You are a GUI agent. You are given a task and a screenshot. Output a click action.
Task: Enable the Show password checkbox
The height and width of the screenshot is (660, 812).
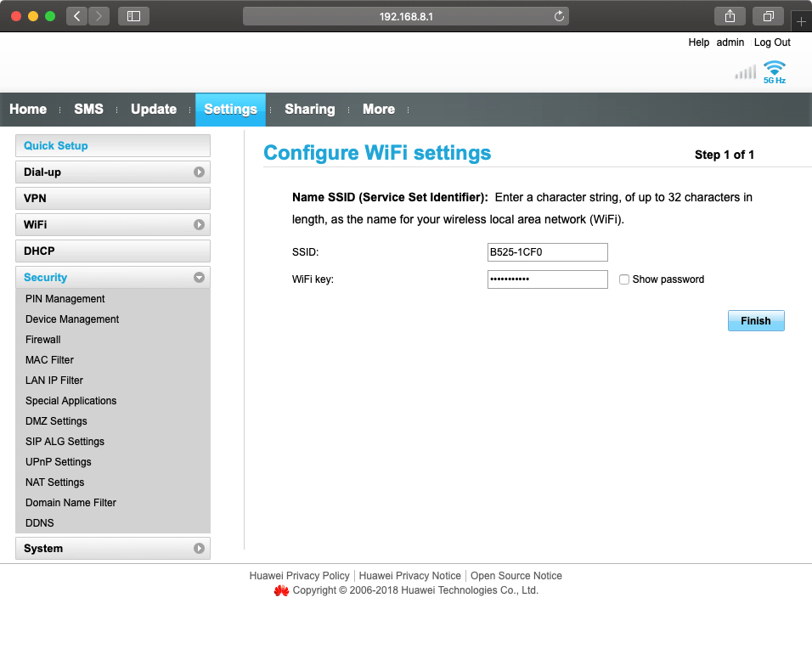(x=624, y=279)
